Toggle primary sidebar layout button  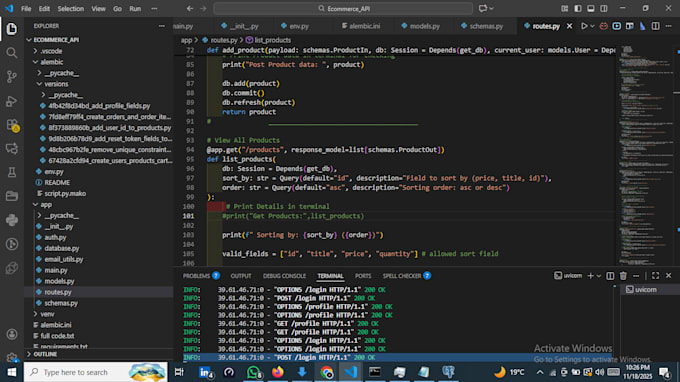point(578,9)
